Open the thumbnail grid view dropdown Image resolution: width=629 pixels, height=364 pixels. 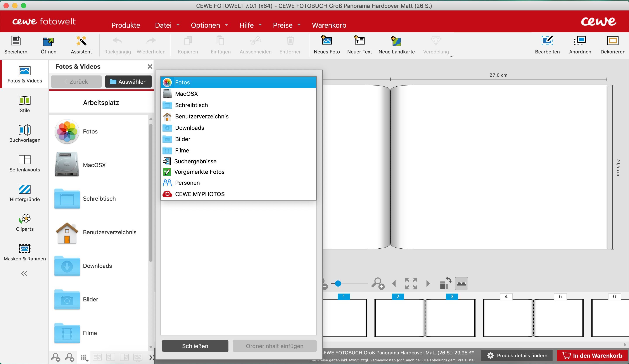pos(84,357)
